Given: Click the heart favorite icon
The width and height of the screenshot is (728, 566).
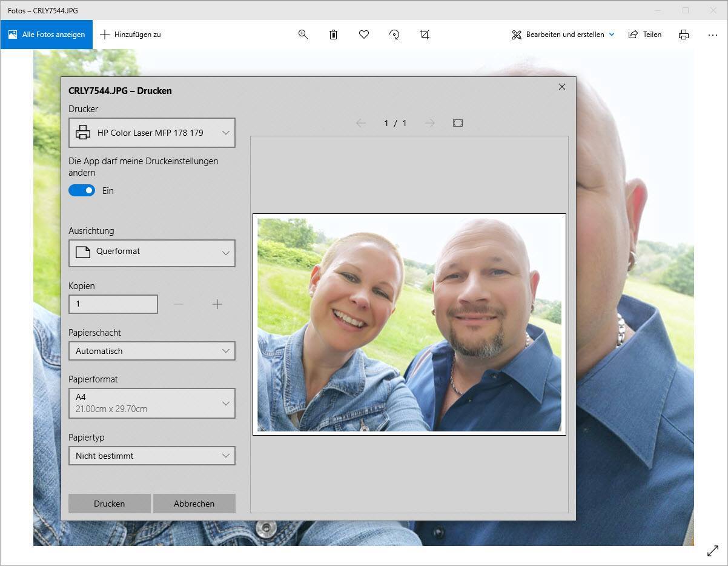Looking at the screenshot, I should [x=364, y=35].
